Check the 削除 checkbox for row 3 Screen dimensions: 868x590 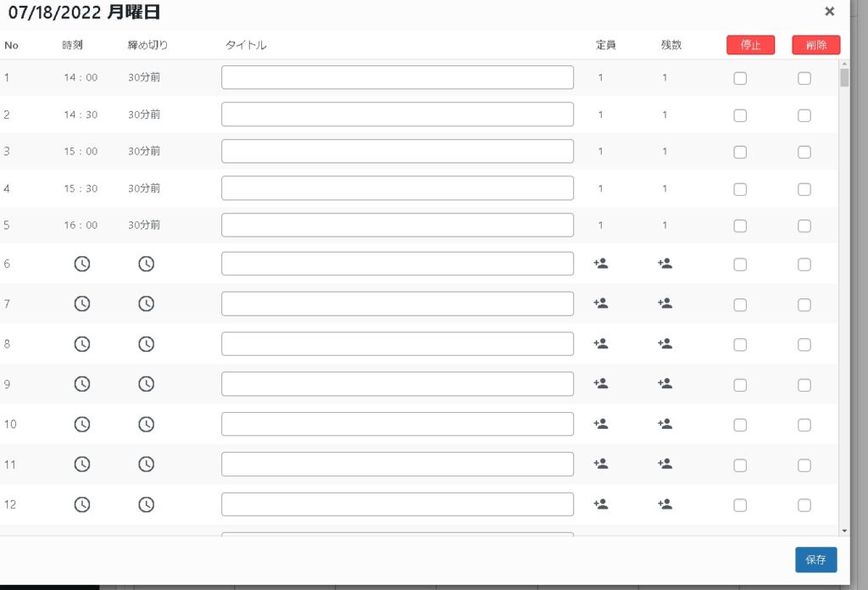coord(804,153)
